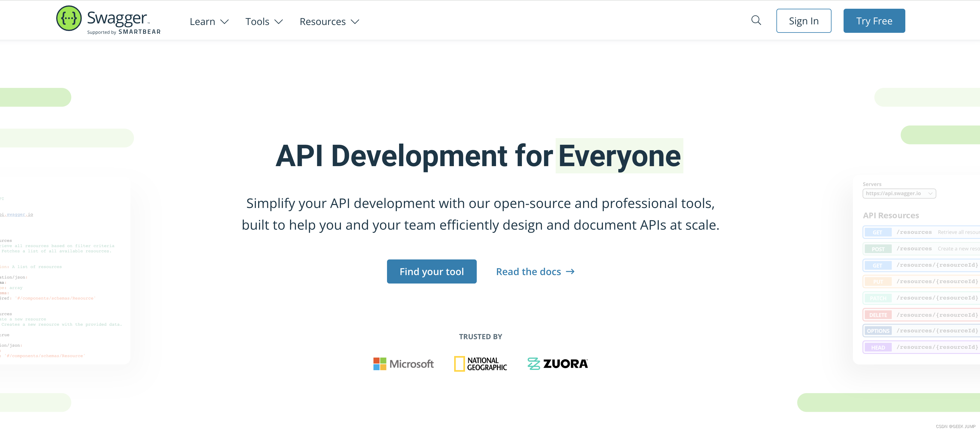Expand the Resources menu chevron
Screen dimensions: 980x431
pos(354,22)
